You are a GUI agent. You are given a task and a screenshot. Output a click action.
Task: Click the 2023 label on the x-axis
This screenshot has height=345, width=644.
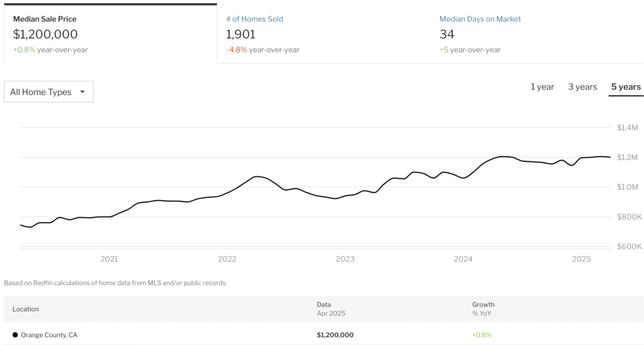coord(345,259)
